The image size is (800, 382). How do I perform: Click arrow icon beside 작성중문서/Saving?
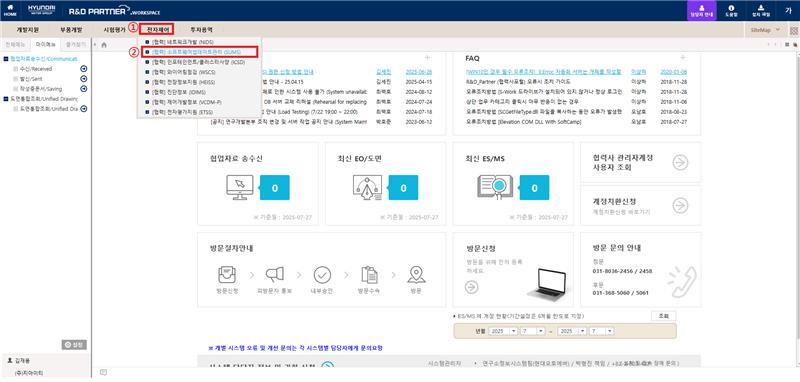click(84, 88)
